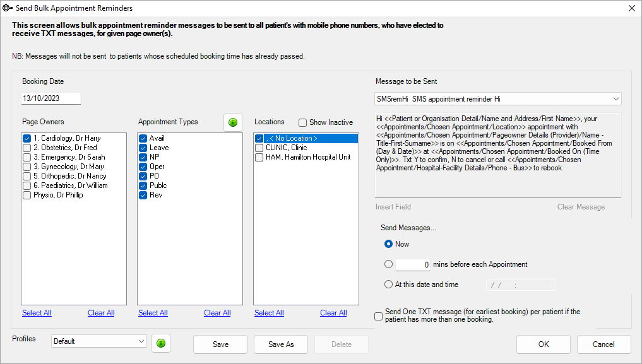Screen dimensions: 642x364
Task: Click the Booking Date field showing 13/10/2023
Action: [51, 98]
